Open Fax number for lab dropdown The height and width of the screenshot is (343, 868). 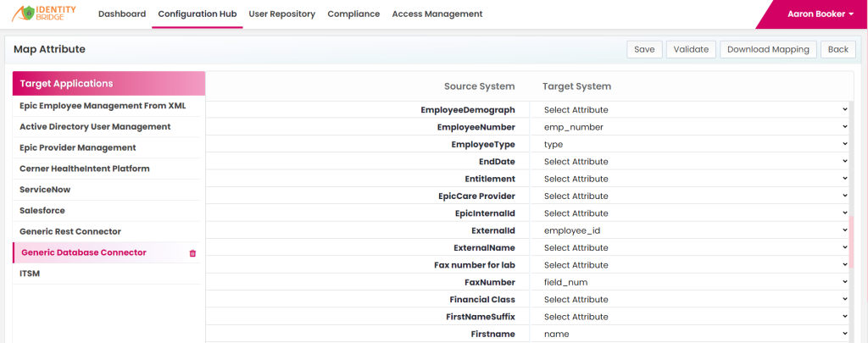click(692, 265)
